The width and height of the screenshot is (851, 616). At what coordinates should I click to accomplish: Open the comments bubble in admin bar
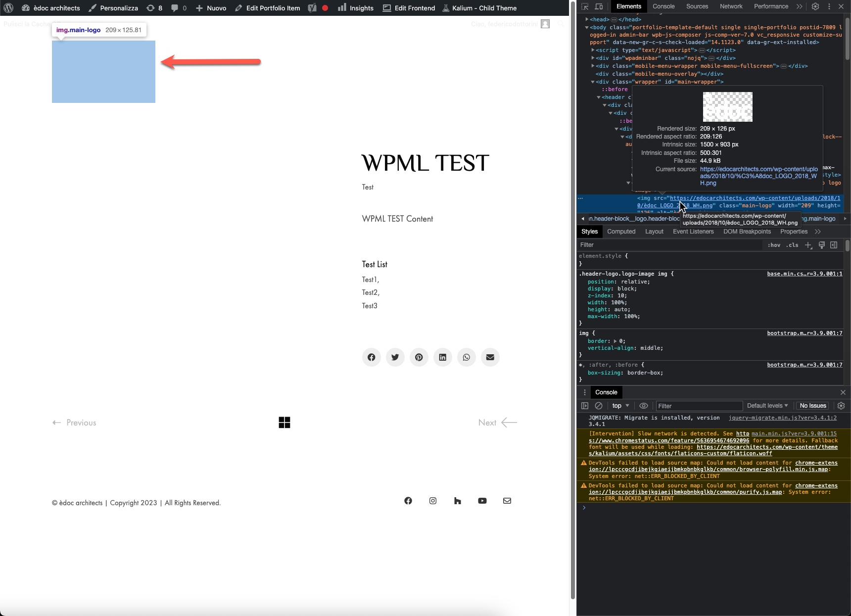tap(179, 8)
